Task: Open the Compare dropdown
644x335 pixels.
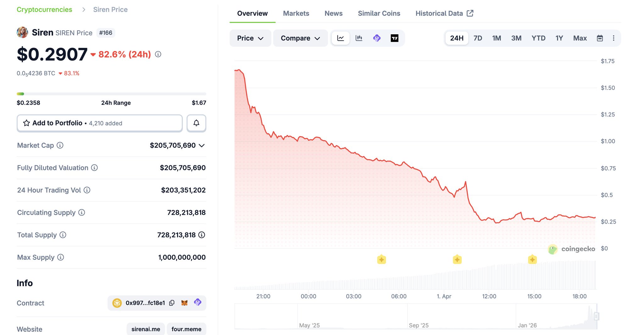Action: point(300,38)
